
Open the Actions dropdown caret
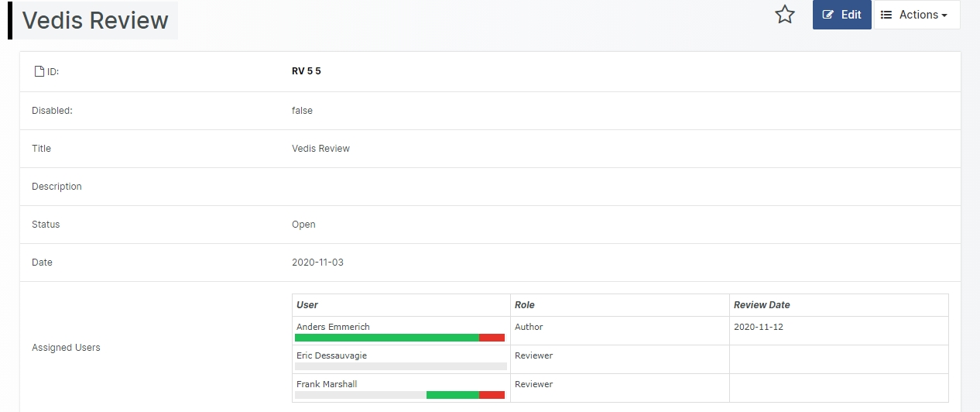coord(944,15)
